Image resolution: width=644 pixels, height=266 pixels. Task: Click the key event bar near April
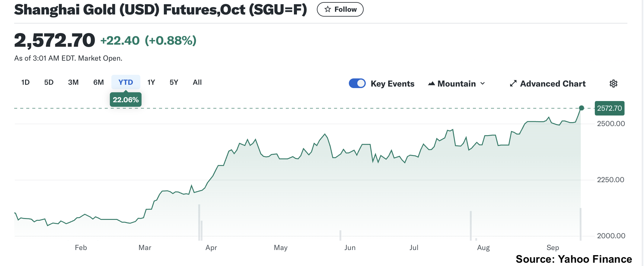199,223
